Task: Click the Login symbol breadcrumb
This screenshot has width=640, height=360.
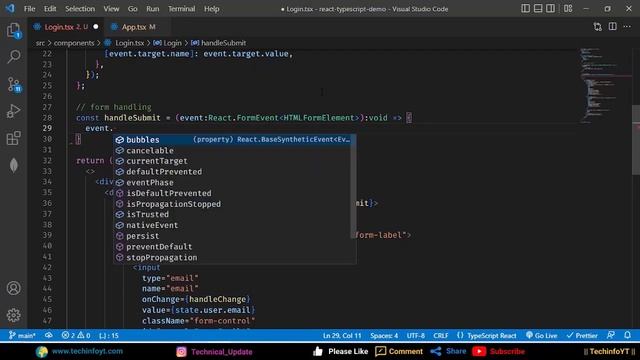Action: 172,43
